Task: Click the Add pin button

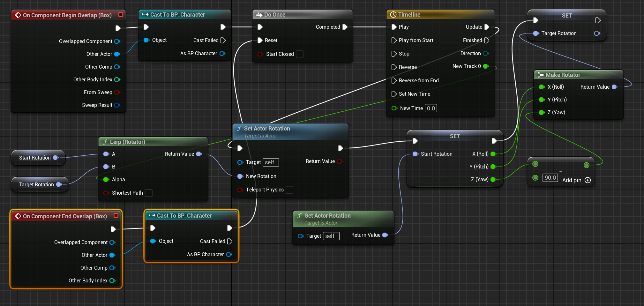Action: coord(576,180)
